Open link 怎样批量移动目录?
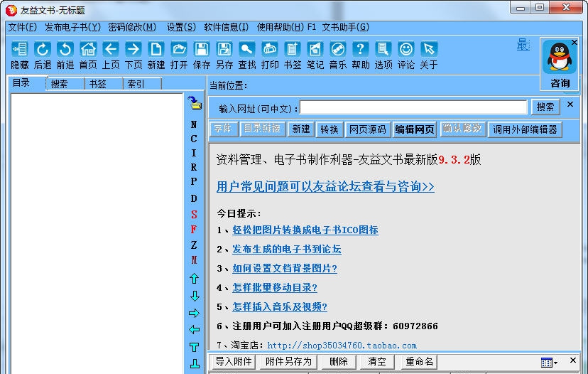 tap(275, 287)
